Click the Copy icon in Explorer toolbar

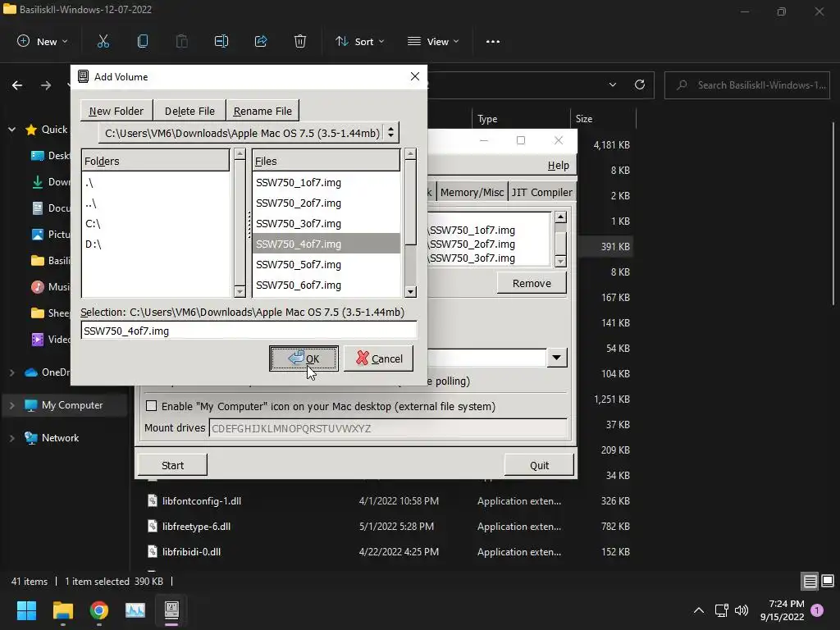pos(143,41)
